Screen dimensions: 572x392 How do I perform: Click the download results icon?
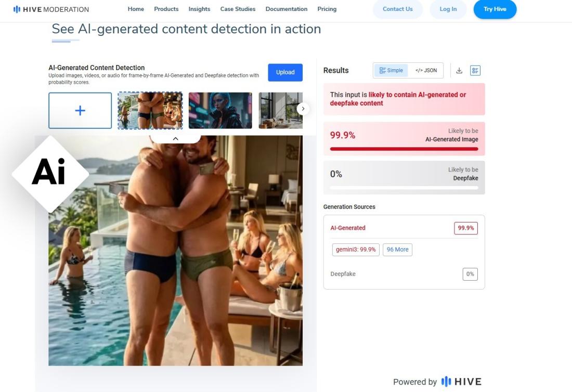click(x=459, y=70)
